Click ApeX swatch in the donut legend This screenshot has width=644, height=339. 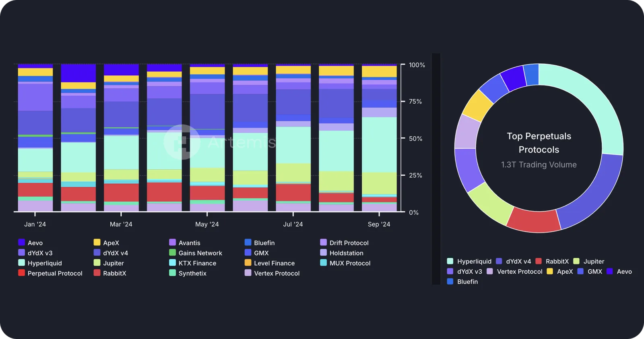[x=550, y=271]
